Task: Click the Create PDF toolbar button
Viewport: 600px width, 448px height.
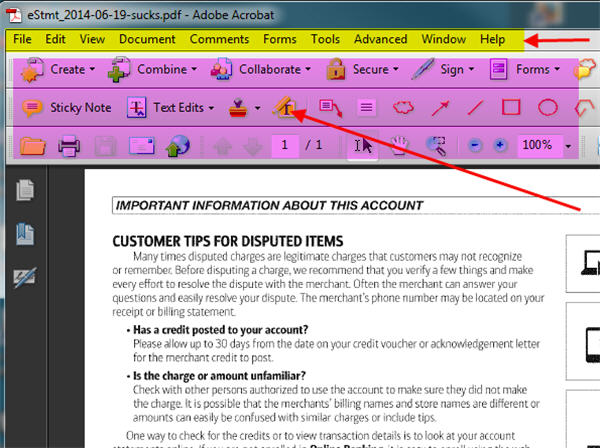Action: [x=58, y=70]
